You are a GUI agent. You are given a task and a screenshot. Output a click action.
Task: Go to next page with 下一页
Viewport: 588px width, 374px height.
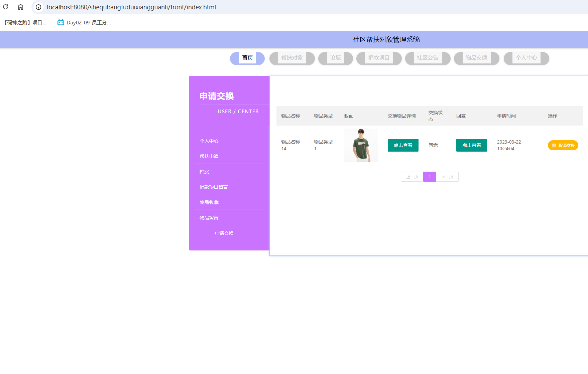coord(447,177)
